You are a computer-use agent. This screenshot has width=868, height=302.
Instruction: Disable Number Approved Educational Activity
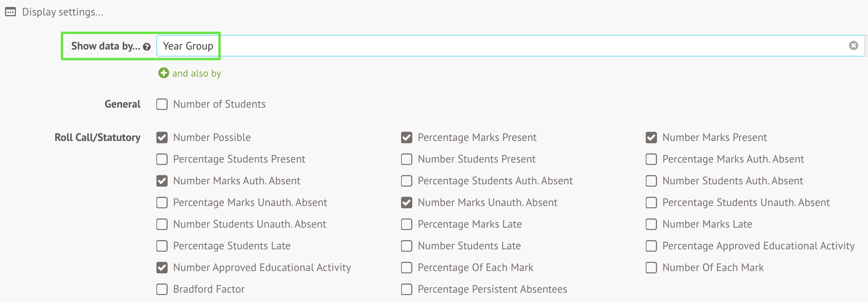point(161,268)
